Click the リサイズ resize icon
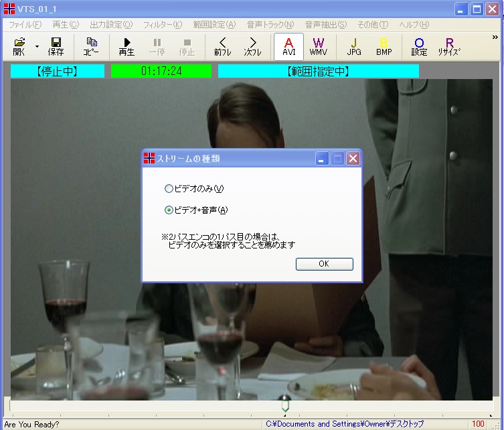 click(449, 47)
